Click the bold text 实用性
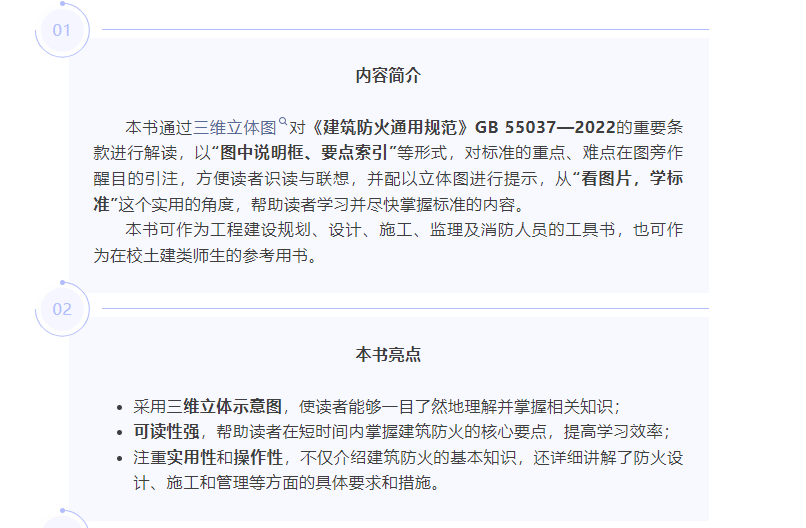The image size is (806, 528). 191,457
